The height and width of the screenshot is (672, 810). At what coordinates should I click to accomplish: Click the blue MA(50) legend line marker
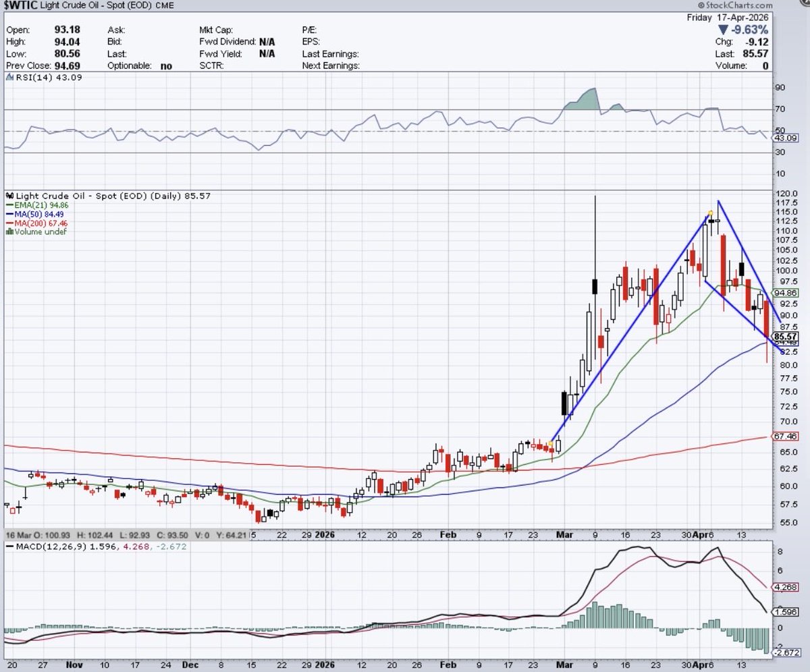8,214
